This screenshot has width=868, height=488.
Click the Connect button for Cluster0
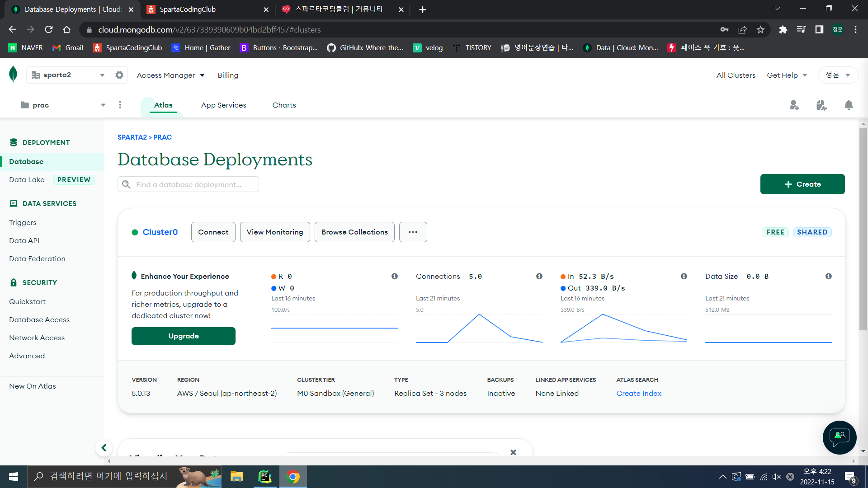pos(213,232)
